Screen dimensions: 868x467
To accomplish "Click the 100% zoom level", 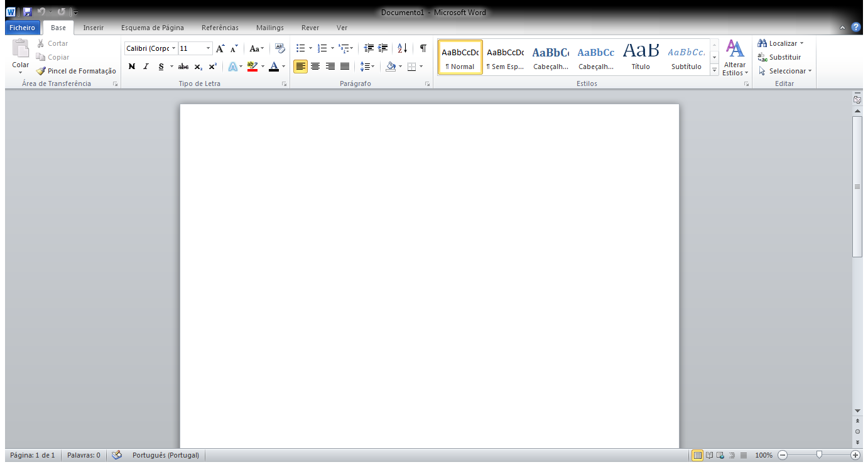I will pos(764,455).
